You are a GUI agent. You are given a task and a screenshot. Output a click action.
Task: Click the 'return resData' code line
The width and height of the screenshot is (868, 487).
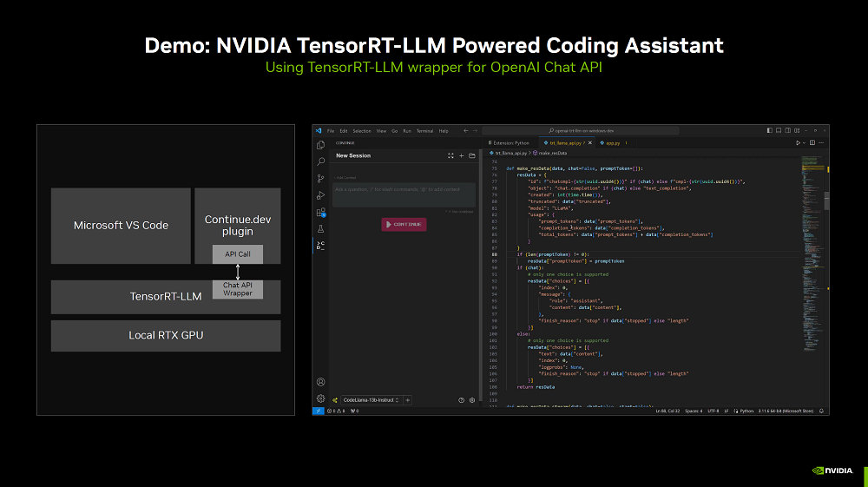[x=536, y=387]
